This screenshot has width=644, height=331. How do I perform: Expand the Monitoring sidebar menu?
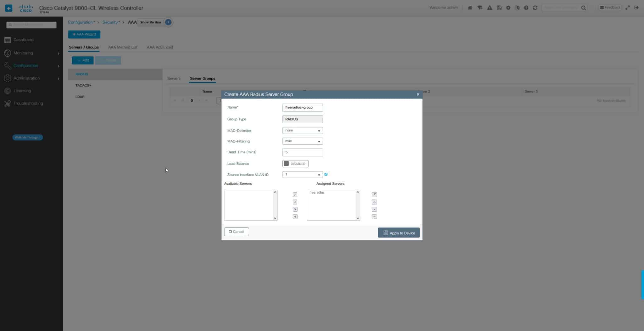click(x=31, y=53)
